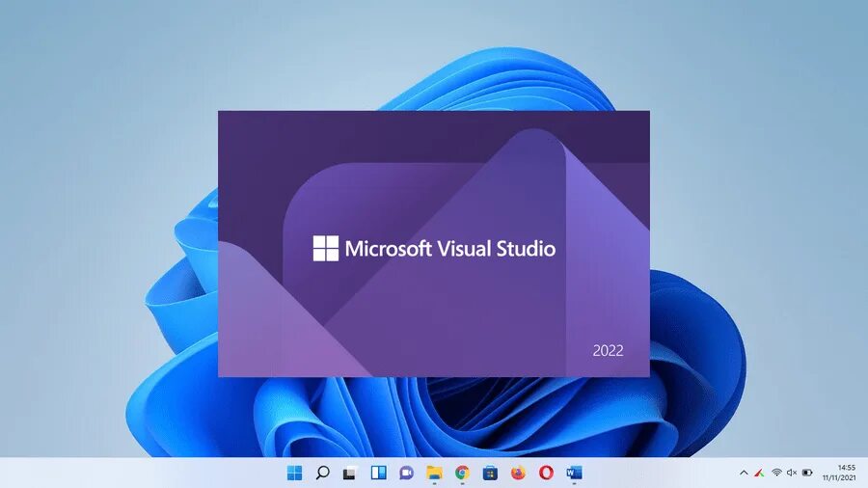Launch Google Chrome from taskbar

(462, 473)
